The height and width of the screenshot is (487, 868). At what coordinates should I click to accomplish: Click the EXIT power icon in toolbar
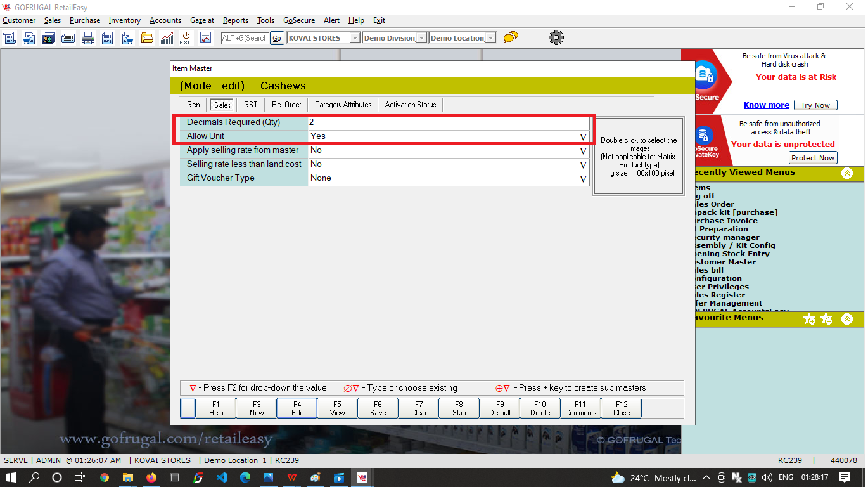(x=186, y=38)
